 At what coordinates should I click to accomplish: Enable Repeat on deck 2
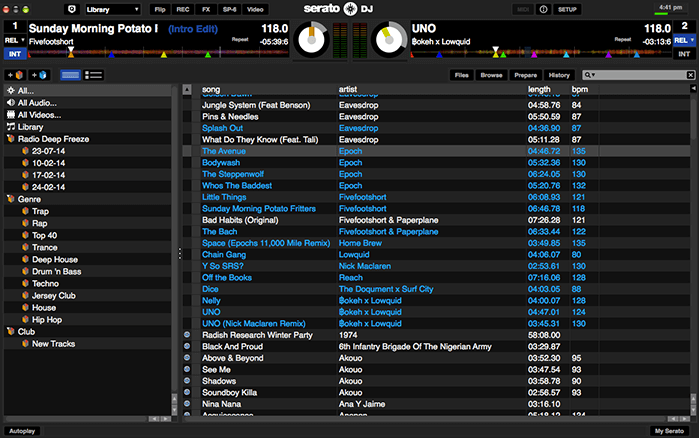click(623, 39)
